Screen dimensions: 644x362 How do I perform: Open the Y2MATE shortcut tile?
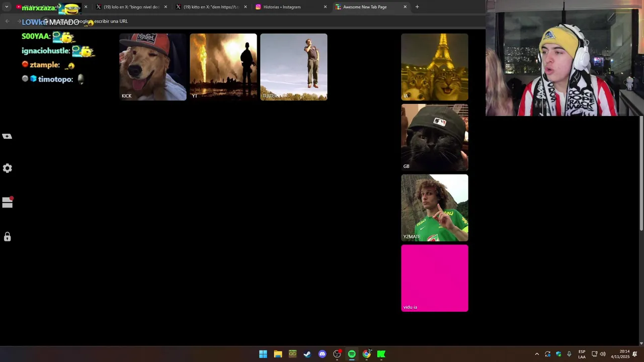[x=435, y=208]
